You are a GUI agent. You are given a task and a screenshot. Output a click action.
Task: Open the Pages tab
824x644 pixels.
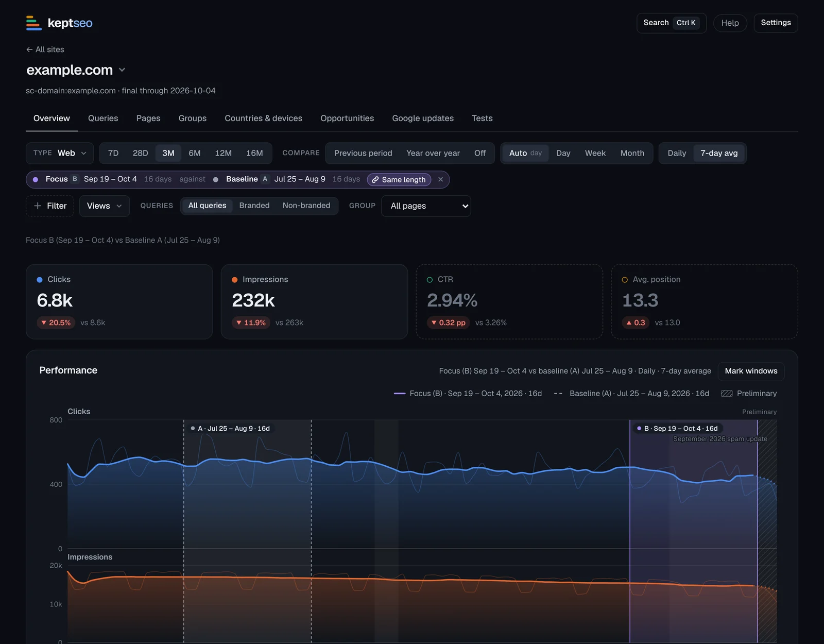tap(148, 118)
